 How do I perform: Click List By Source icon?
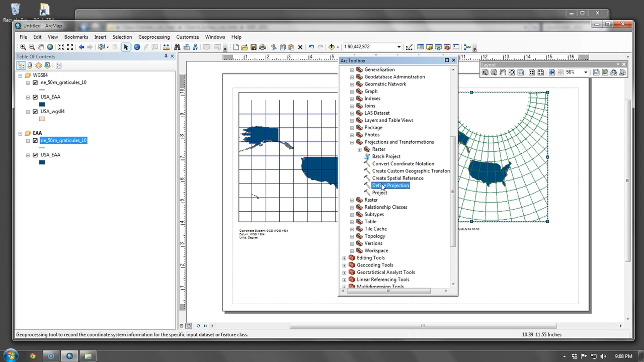pyautogui.click(x=30, y=65)
